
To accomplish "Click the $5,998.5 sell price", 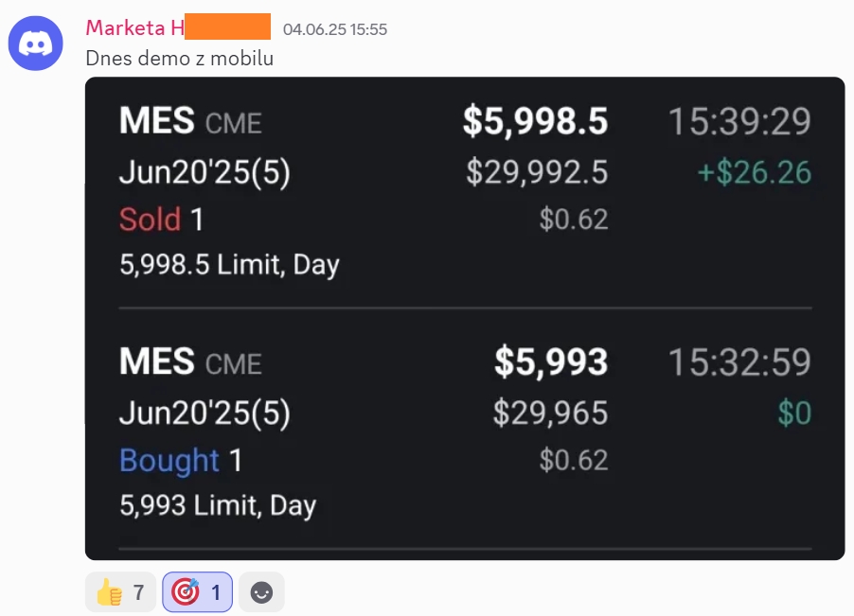I will pos(535,121).
